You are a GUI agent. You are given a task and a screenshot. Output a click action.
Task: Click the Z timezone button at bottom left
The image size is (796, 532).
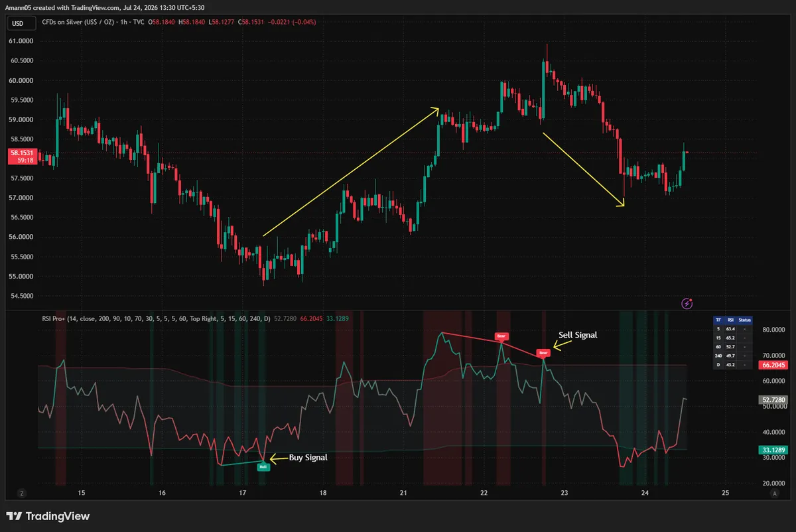click(x=22, y=493)
